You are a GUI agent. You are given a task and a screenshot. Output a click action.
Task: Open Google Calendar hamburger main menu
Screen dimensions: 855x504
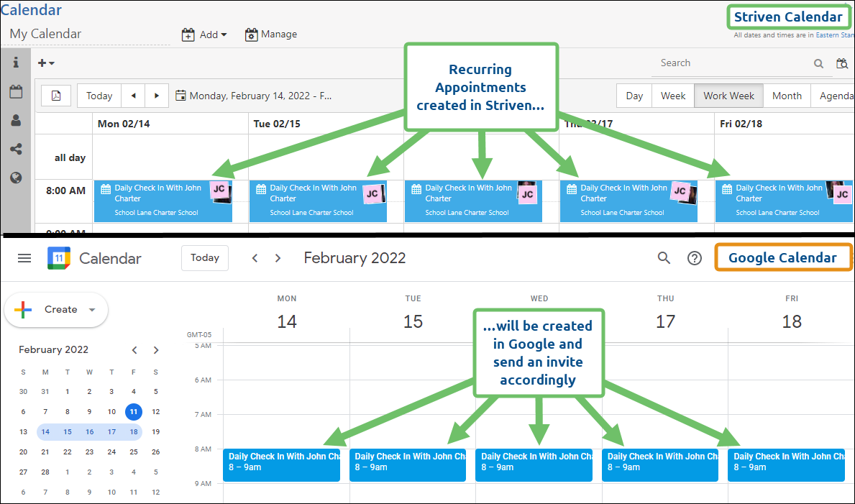pos(24,258)
